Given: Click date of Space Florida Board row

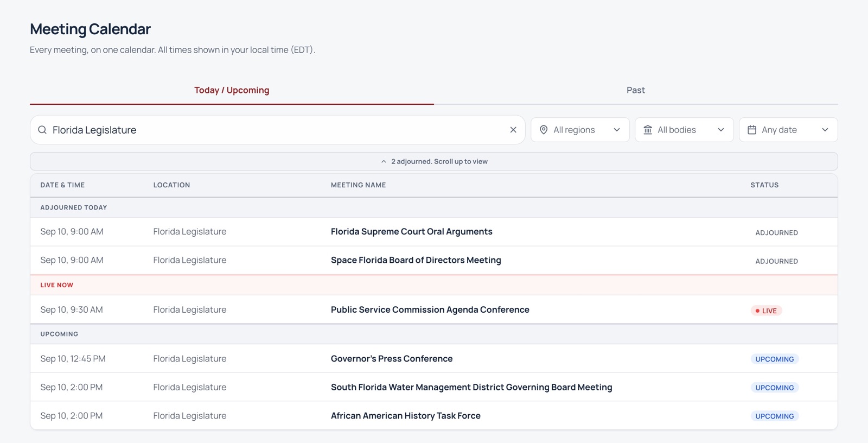Looking at the screenshot, I should coord(72,260).
